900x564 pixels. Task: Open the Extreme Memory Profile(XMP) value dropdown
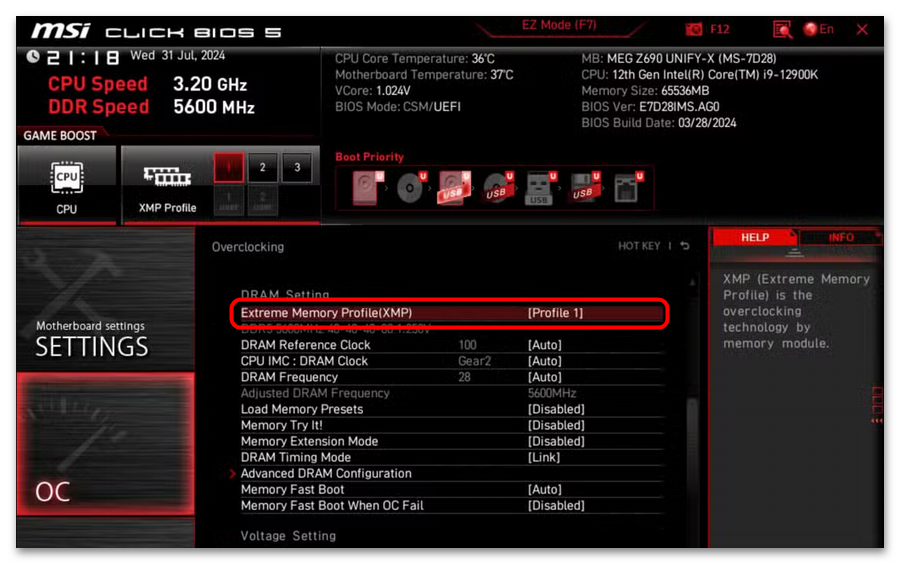(555, 313)
